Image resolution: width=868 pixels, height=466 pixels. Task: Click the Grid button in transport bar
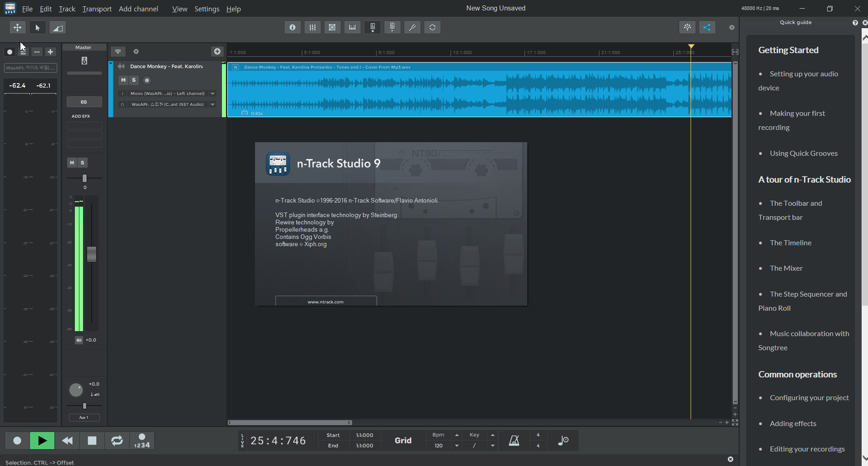click(x=403, y=441)
